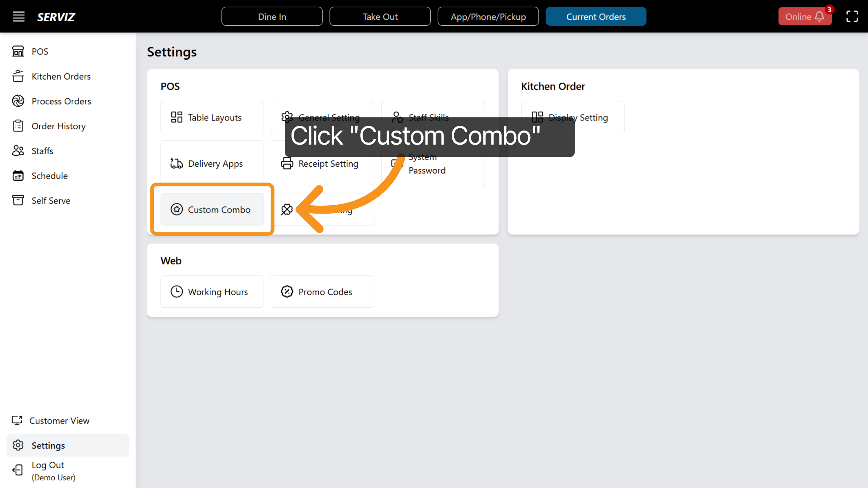
Task: Switch to the Dine In tab
Action: click(x=272, y=16)
